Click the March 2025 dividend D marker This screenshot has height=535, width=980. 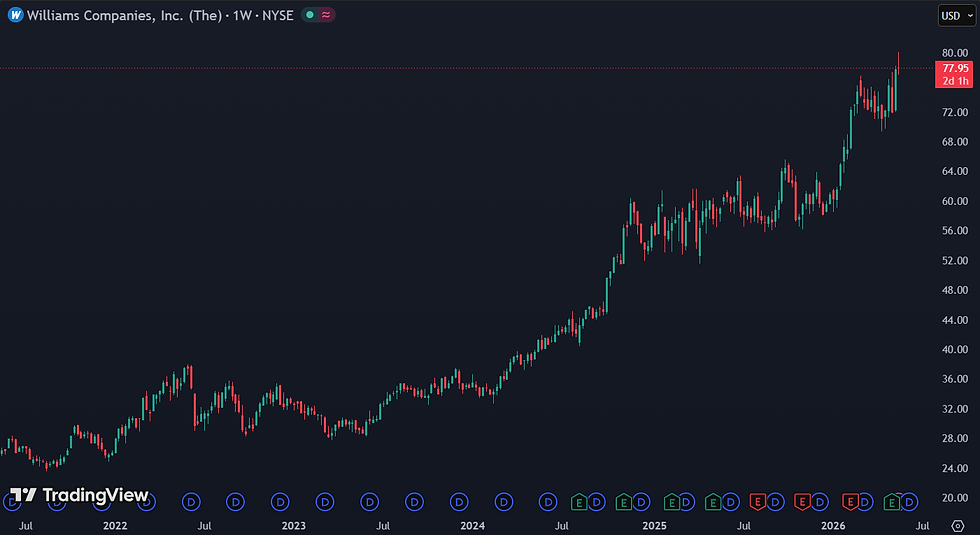coord(686,501)
